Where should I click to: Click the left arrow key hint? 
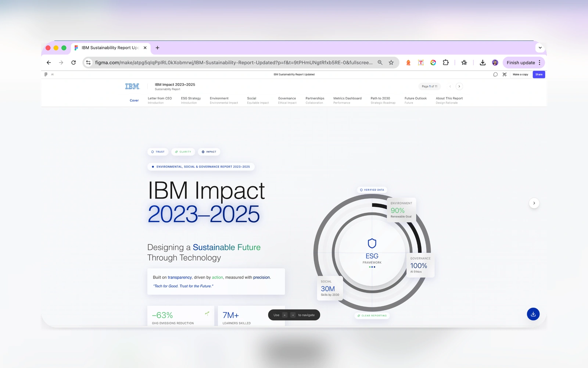tap(285, 315)
